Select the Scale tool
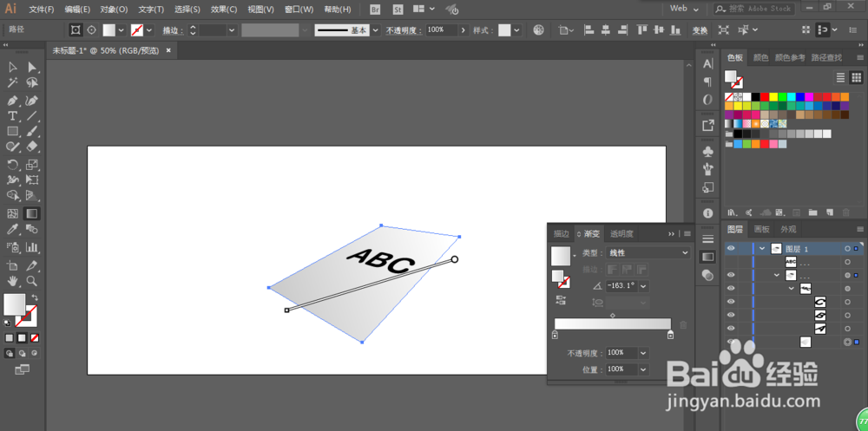This screenshot has width=868, height=431. point(32,164)
